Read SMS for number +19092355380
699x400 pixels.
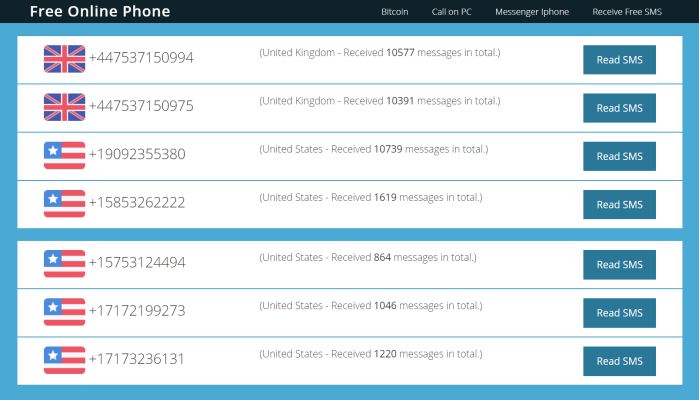point(619,156)
